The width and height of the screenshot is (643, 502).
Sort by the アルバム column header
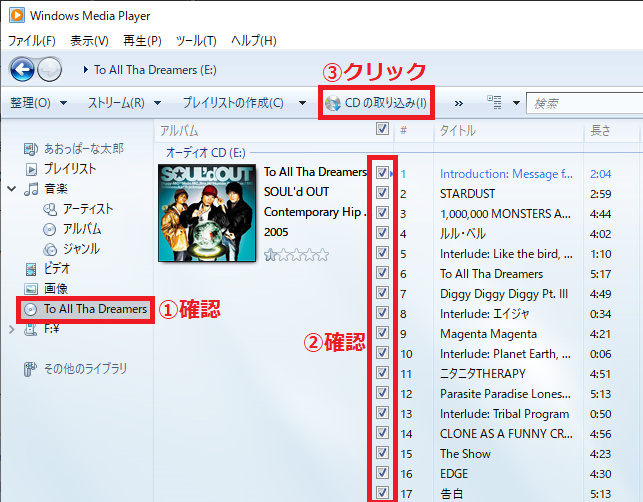tap(262, 131)
